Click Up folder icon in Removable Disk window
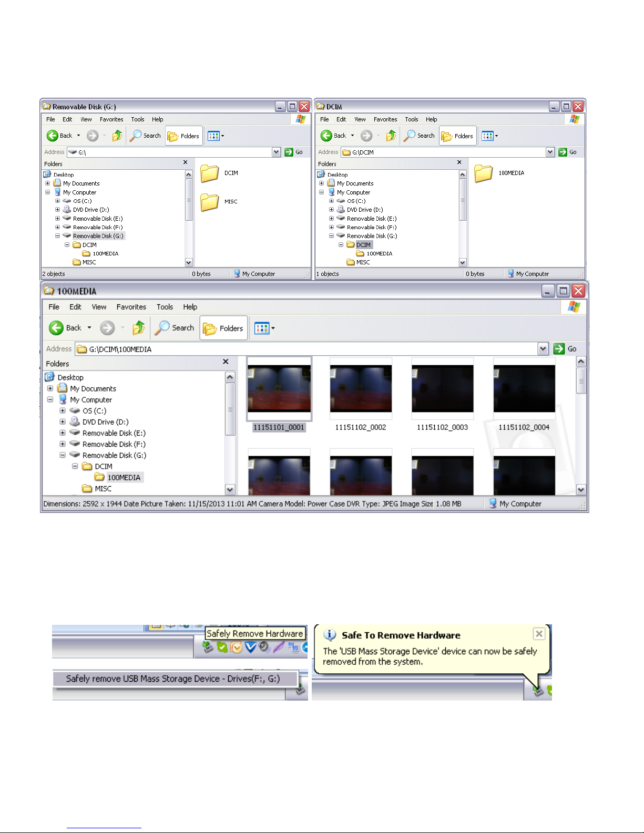The width and height of the screenshot is (644, 833). pyautogui.click(x=117, y=136)
